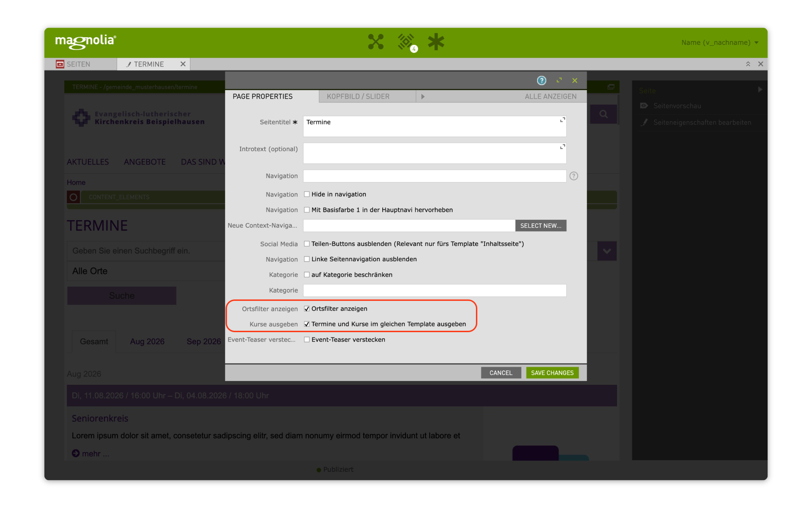Click the Suche button
812x508 pixels.
[x=122, y=296]
